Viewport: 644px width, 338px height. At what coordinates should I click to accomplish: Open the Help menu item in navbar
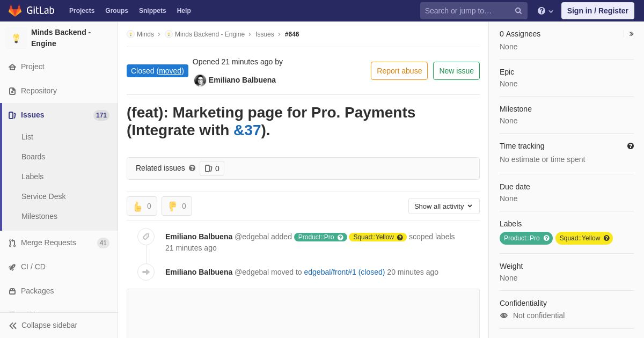coord(184,11)
